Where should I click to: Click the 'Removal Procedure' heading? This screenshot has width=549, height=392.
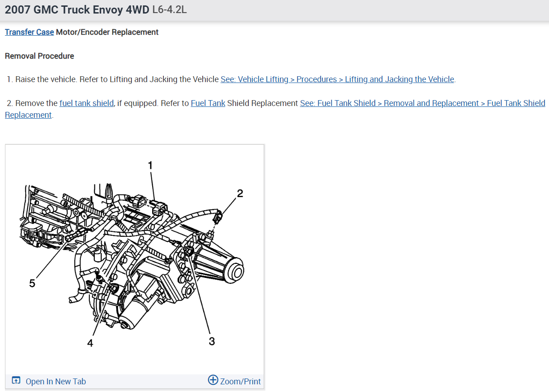[39, 56]
